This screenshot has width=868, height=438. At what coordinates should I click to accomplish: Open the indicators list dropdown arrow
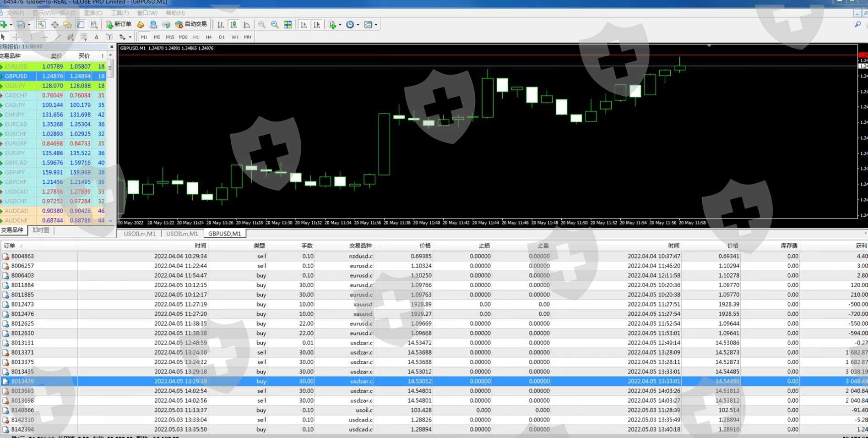pyautogui.click(x=340, y=25)
